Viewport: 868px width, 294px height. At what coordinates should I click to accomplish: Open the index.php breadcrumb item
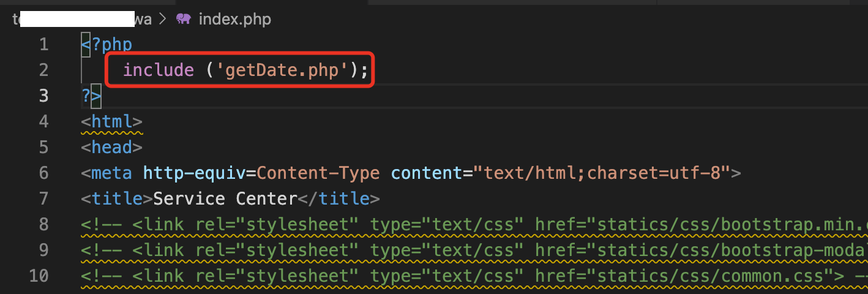click(234, 19)
